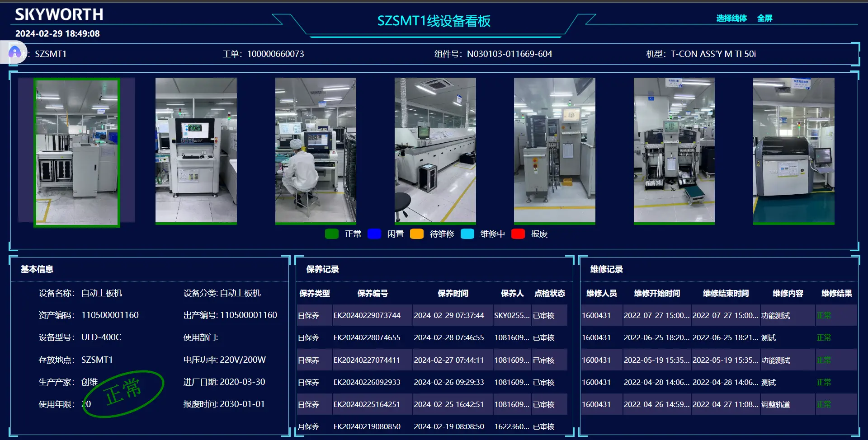
Task: Open the 选择线体 line selector
Action: click(731, 18)
